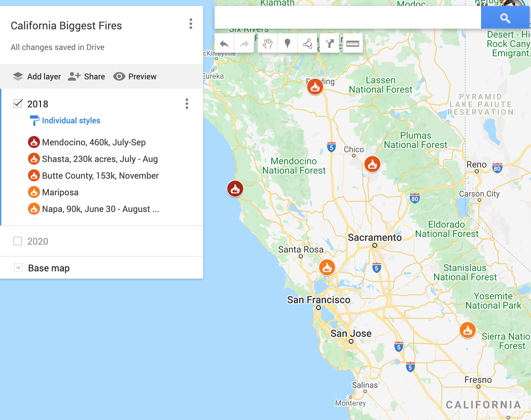Select the draw a line tool

[307, 44]
